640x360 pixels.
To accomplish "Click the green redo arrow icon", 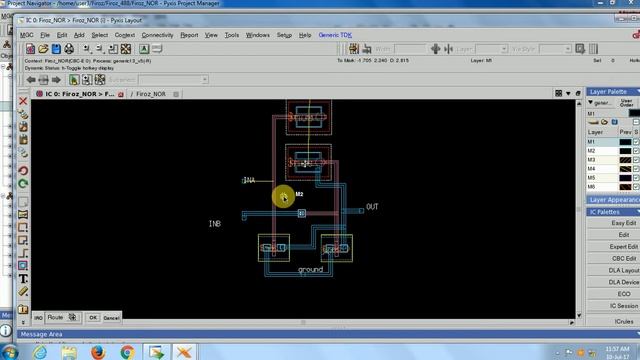I will coord(23,184).
